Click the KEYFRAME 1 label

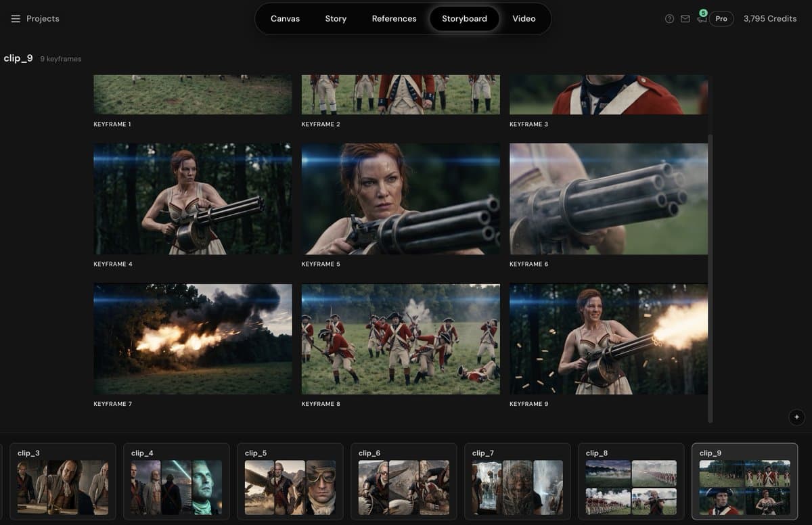113,124
